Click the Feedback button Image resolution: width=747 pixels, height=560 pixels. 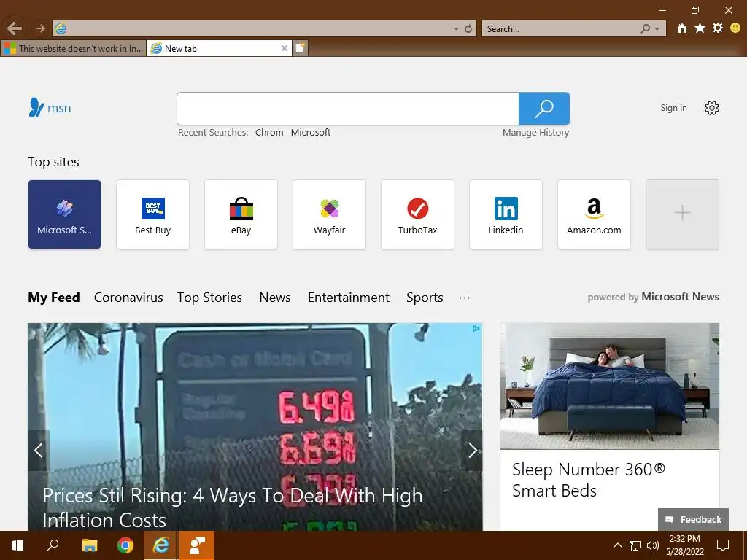[x=693, y=519]
